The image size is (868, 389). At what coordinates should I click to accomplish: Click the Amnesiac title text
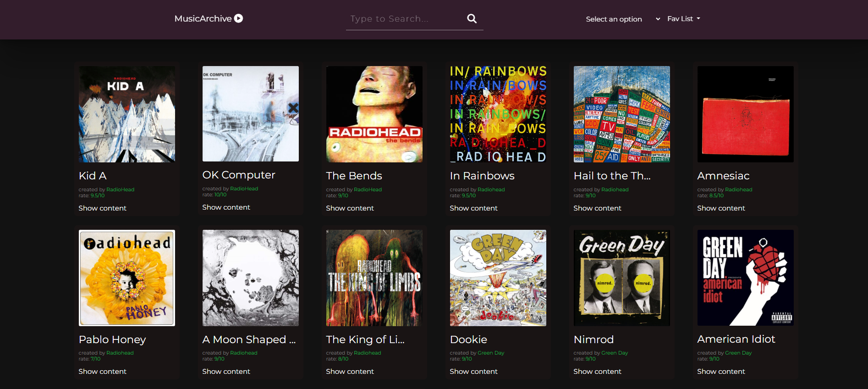point(723,176)
